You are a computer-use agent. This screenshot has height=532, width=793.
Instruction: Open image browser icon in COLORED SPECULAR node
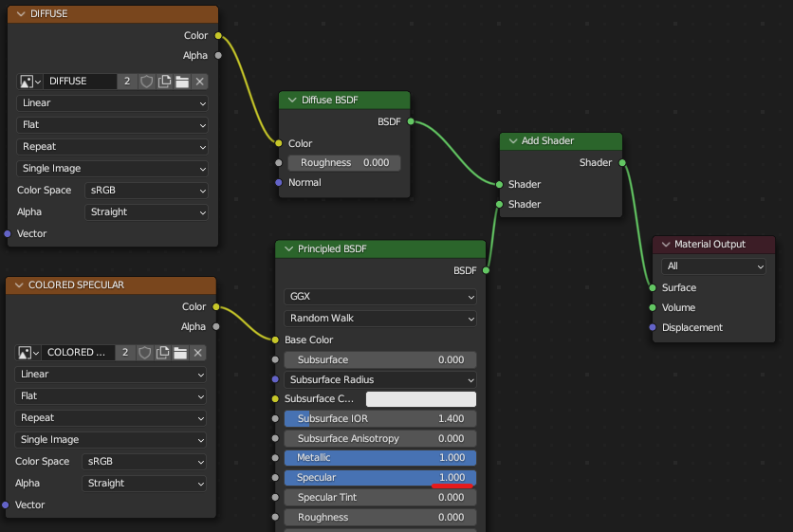click(28, 353)
